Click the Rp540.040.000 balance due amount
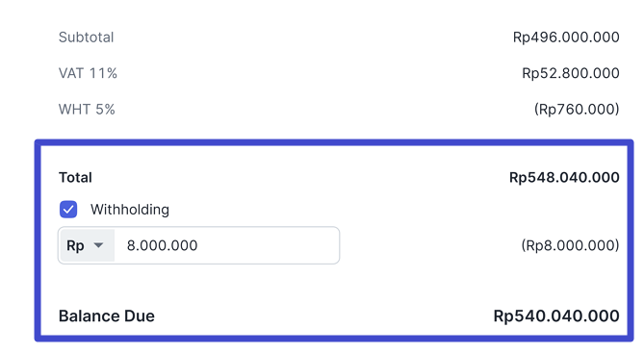 (x=556, y=316)
